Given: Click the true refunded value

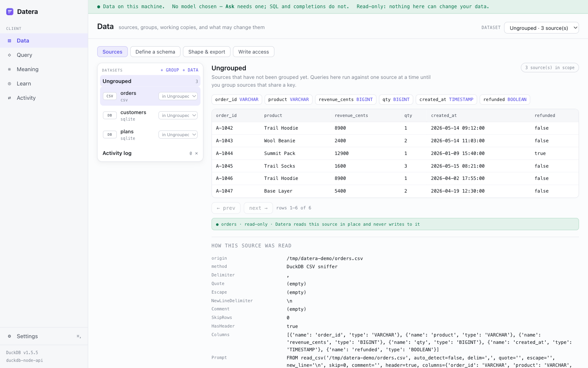Looking at the screenshot, I should pyautogui.click(x=540, y=153).
